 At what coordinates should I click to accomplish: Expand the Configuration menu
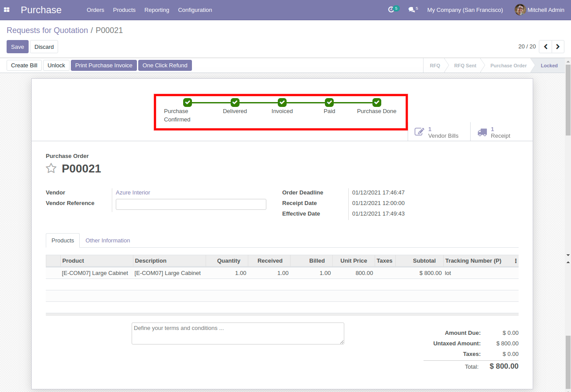pyautogui.click(x=195, y=10)
